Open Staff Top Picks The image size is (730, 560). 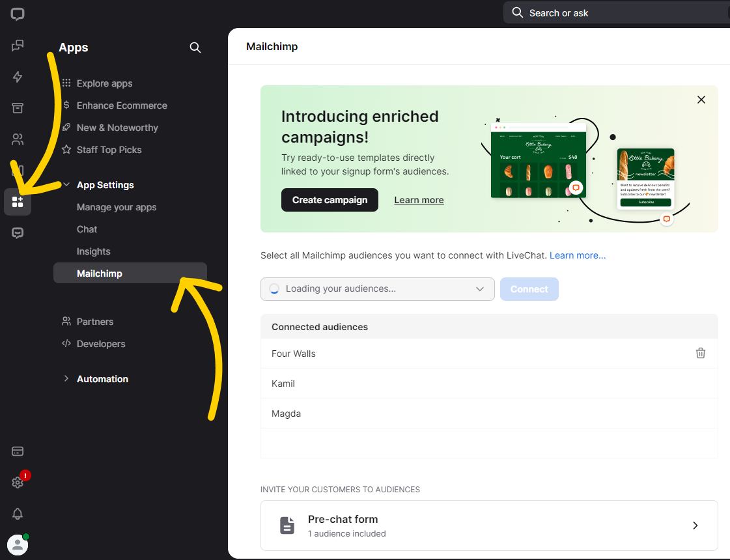[x=109, y=150]
